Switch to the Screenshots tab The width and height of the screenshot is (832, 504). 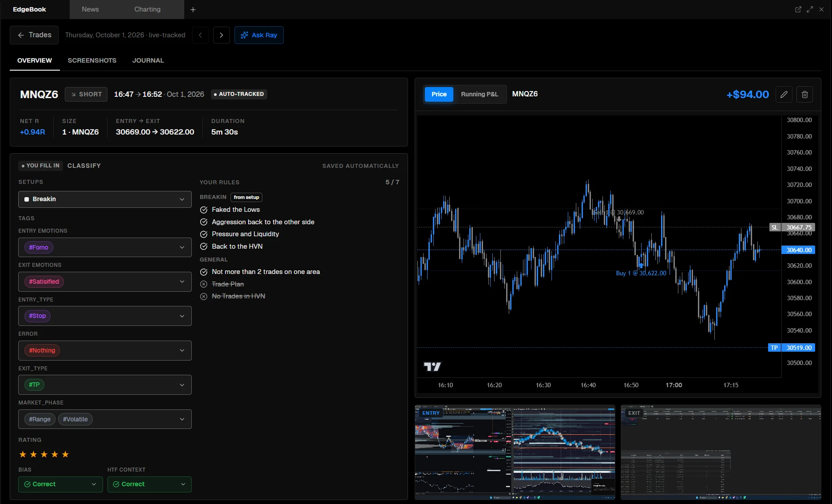point(92,60)
